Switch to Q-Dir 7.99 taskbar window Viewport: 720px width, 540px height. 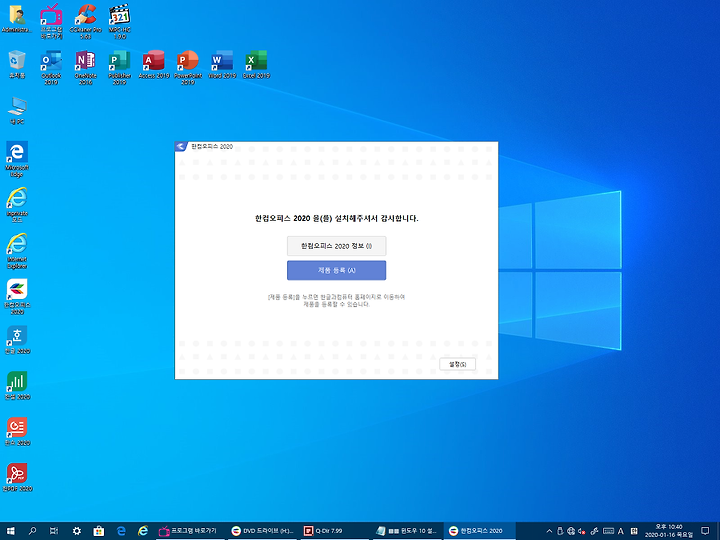[x=334, y=531]
